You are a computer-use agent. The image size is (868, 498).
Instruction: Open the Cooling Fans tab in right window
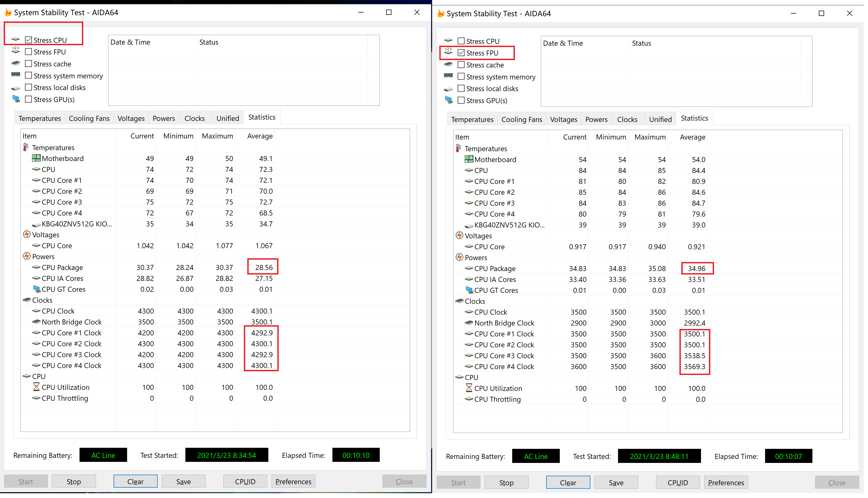click(521, 120)
